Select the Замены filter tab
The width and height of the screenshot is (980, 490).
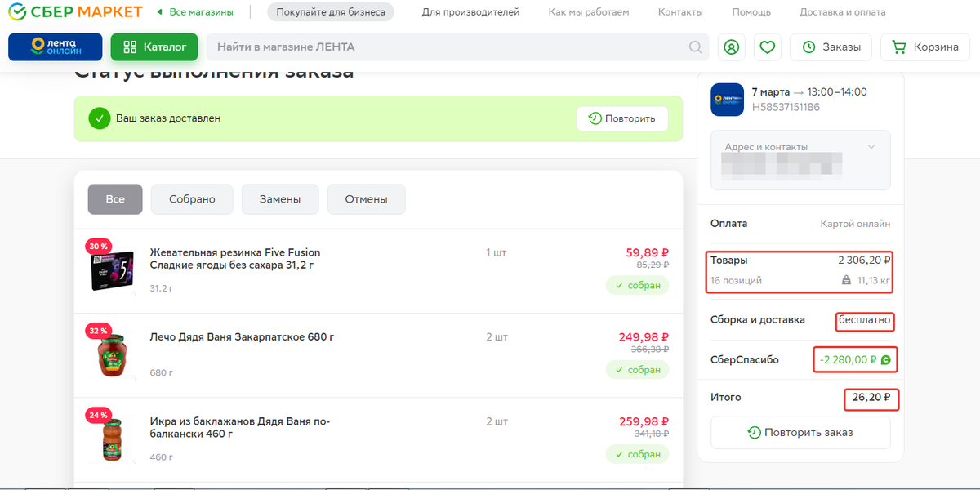point(280,199)
